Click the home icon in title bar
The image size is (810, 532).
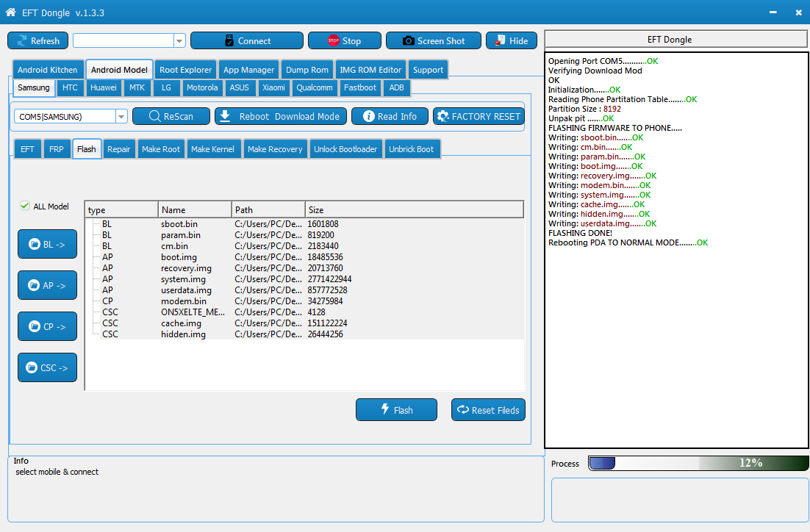coord(10,12)
